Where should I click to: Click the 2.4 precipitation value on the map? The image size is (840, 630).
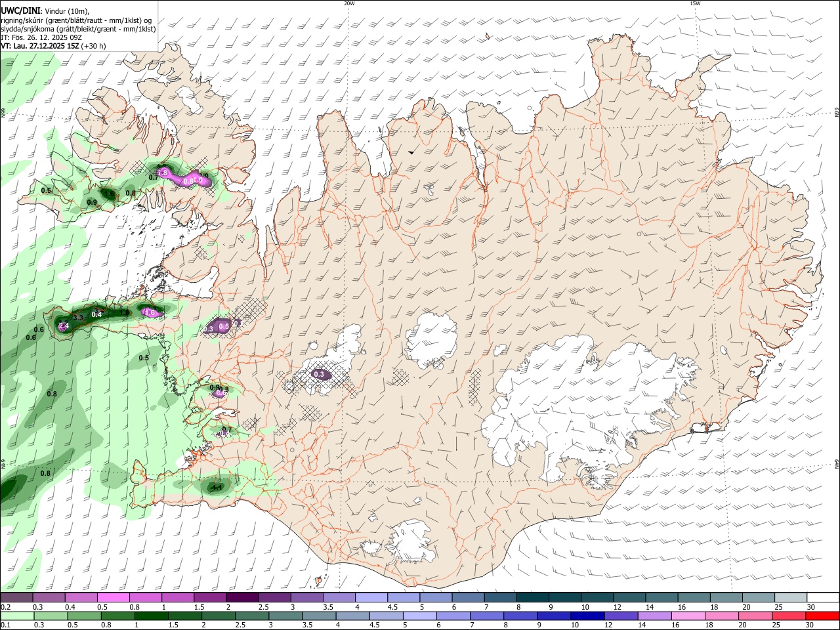point(64,325)
